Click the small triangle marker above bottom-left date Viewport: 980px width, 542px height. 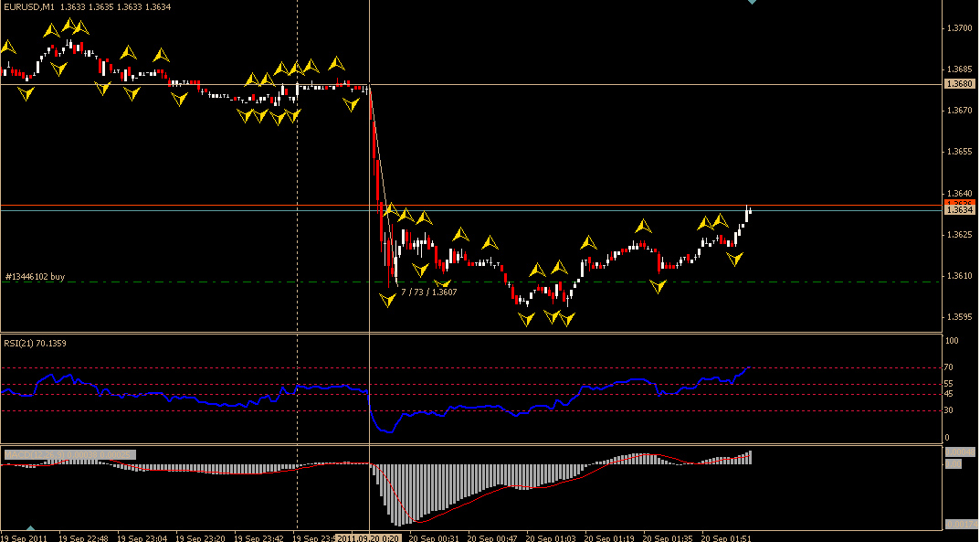point(31,527)
